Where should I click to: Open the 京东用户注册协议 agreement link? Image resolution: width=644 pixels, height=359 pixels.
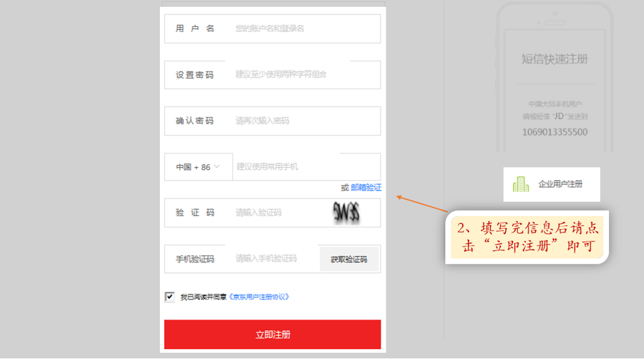[x=259, y=297]
